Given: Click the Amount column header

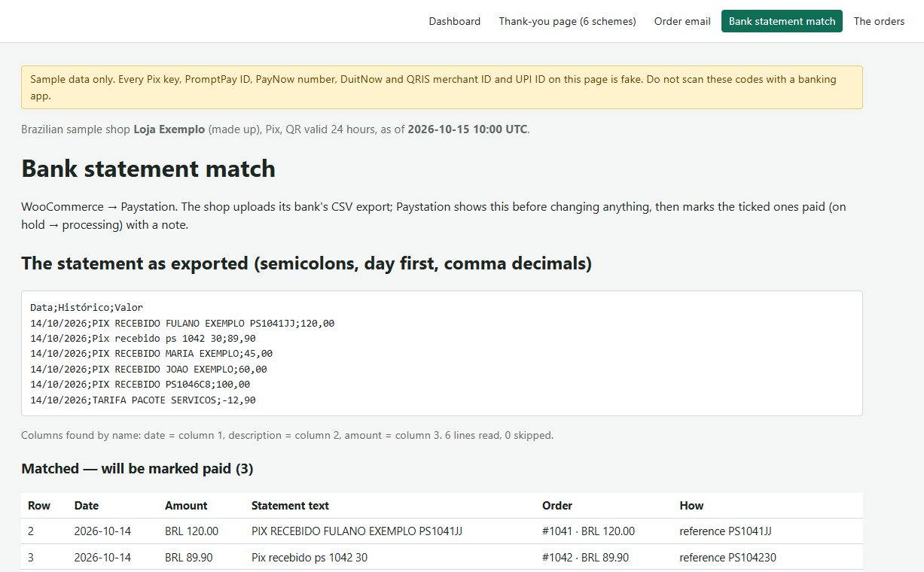Looking at the screenshot, I should tap(186, 506).
